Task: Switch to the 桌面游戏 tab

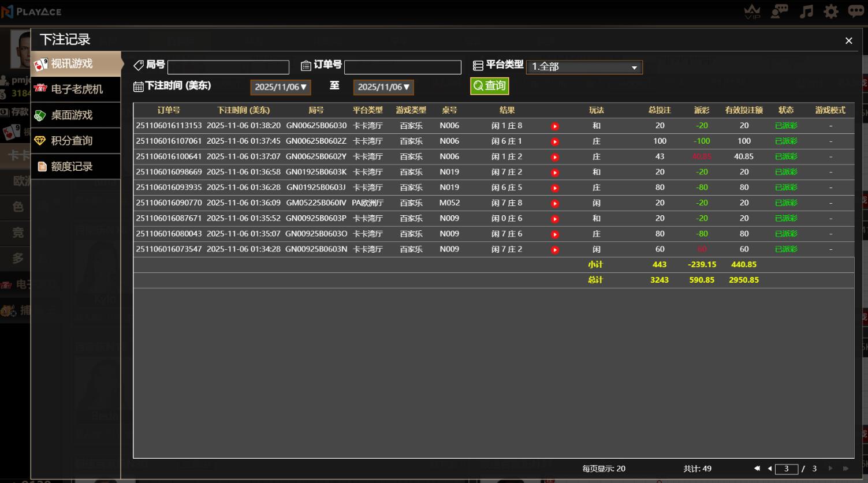Action: pyautogui.click(x=76, y=115)
